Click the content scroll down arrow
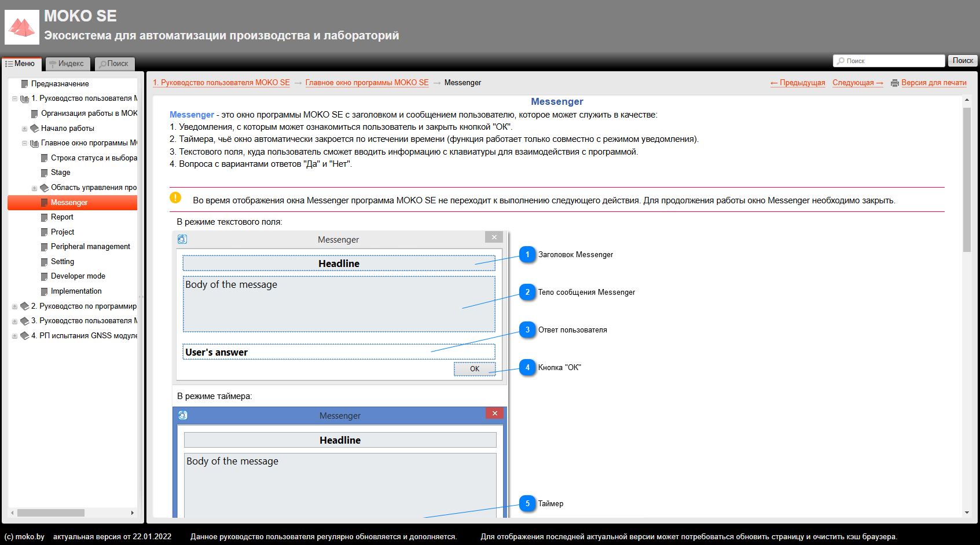This screenshot has height=545, width=980. 967,513
